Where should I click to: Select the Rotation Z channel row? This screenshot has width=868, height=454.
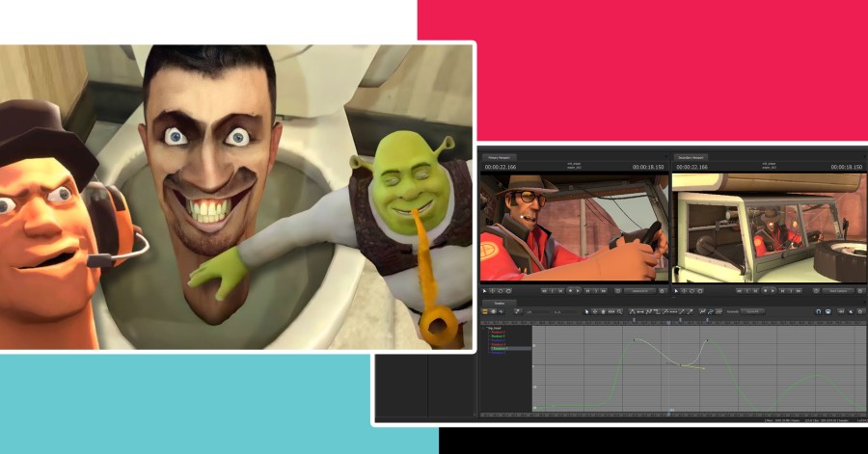(498, 353)
